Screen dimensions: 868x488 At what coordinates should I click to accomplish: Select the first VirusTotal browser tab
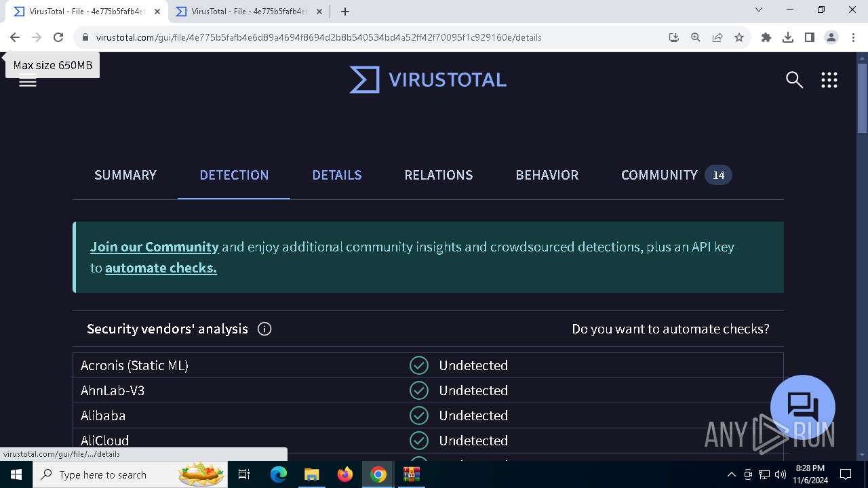87,12
